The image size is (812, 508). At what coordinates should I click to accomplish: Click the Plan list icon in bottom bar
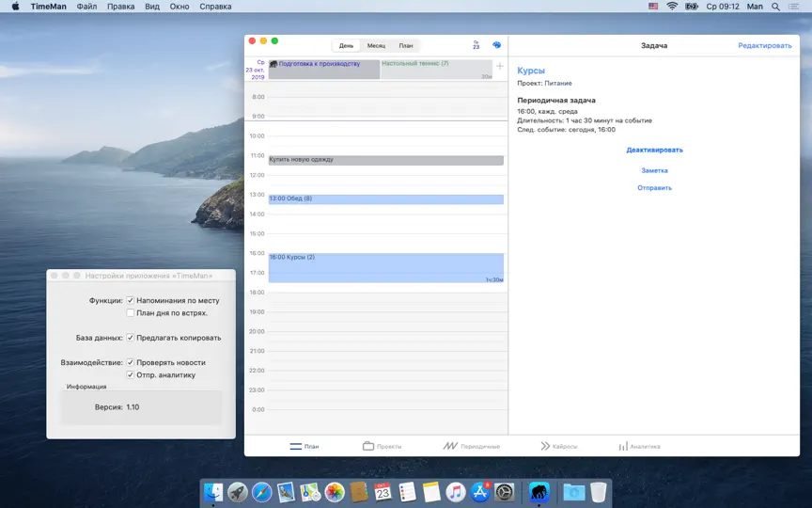[x=296, y=446]
